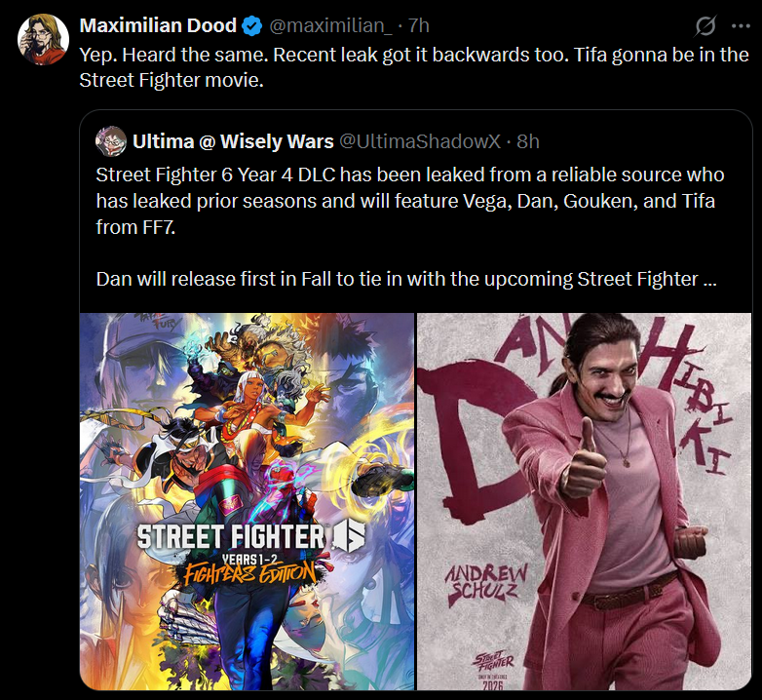The image size is (762, 700).
Task: Click the Street Fighter 6 logo on cover art
Action: tap(250, 536)
